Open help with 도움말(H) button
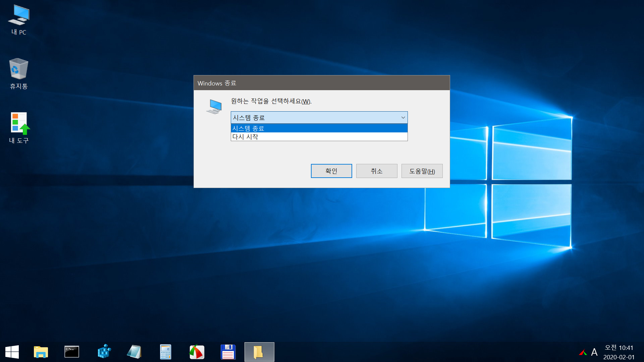The image size is (644, 362). pyautogui.click(x=422, y=171)
